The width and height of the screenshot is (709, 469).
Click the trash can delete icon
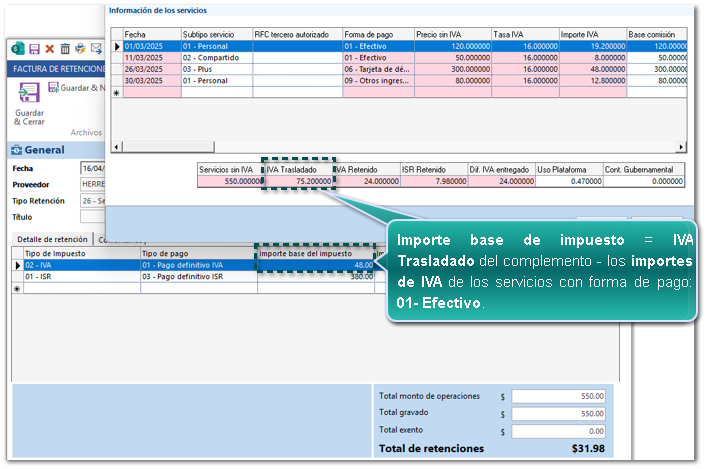pos(65,49)
